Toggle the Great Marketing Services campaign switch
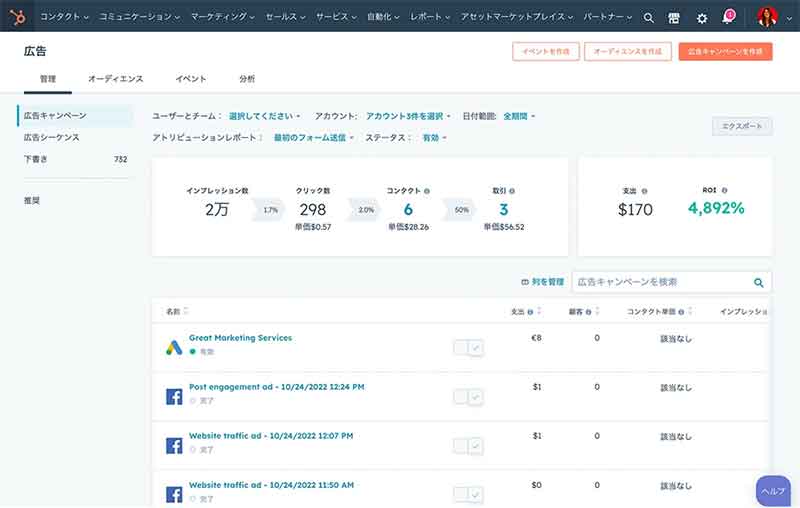Viewport: 800px width, 508px height. pyautogui.click(x=468, y=348)
